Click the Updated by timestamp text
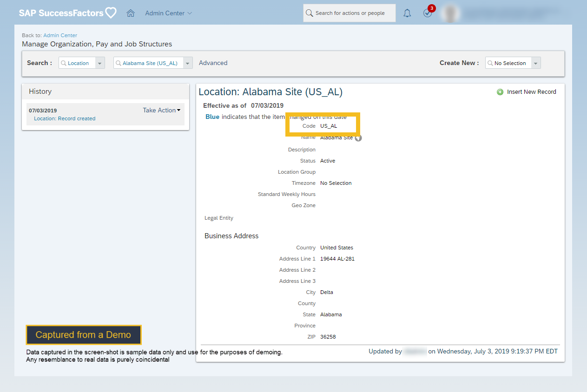Screen dimensions: 587x392 [463, 351]
